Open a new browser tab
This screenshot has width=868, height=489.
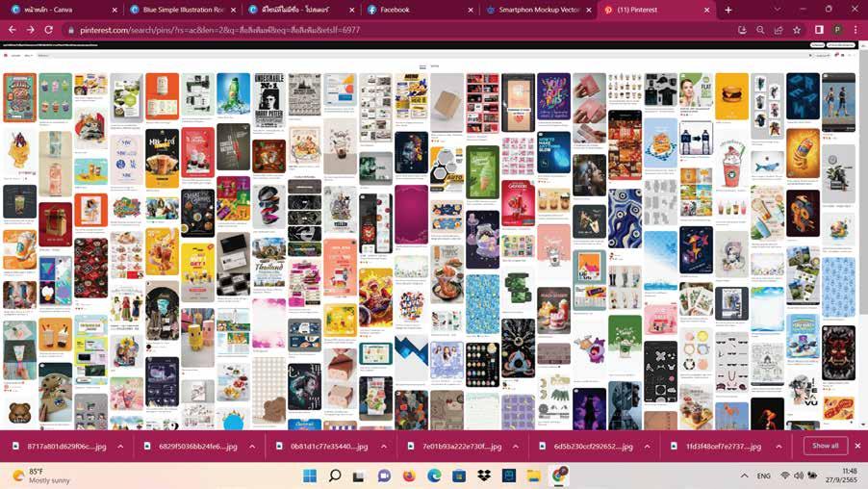[728, 10]
